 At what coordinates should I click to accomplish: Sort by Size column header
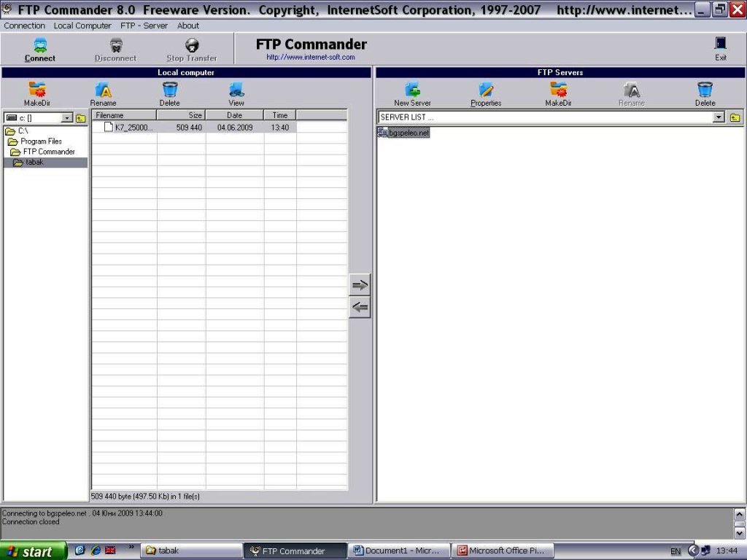pyautogui.click(x=181, y=115)
